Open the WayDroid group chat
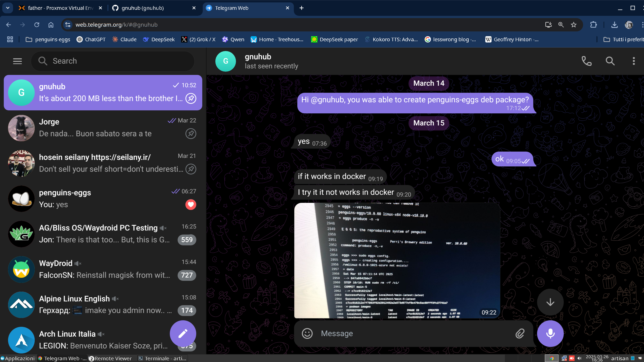Screen dimensions: 644x362 click(x=103, y=269)
